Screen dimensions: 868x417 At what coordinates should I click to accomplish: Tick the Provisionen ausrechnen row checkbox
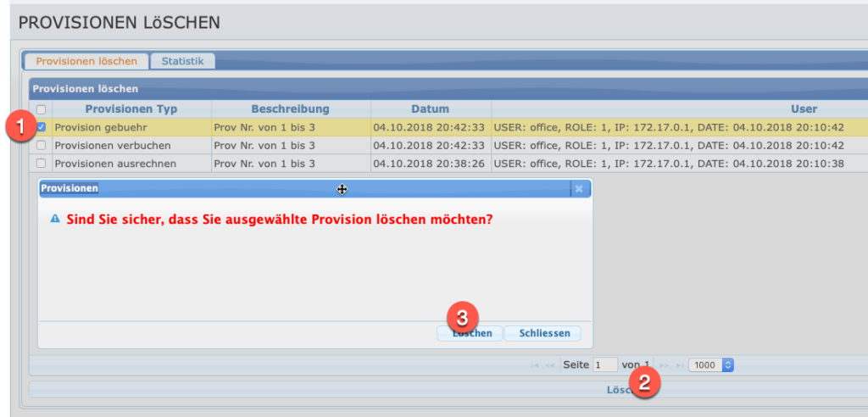point(41,164)
